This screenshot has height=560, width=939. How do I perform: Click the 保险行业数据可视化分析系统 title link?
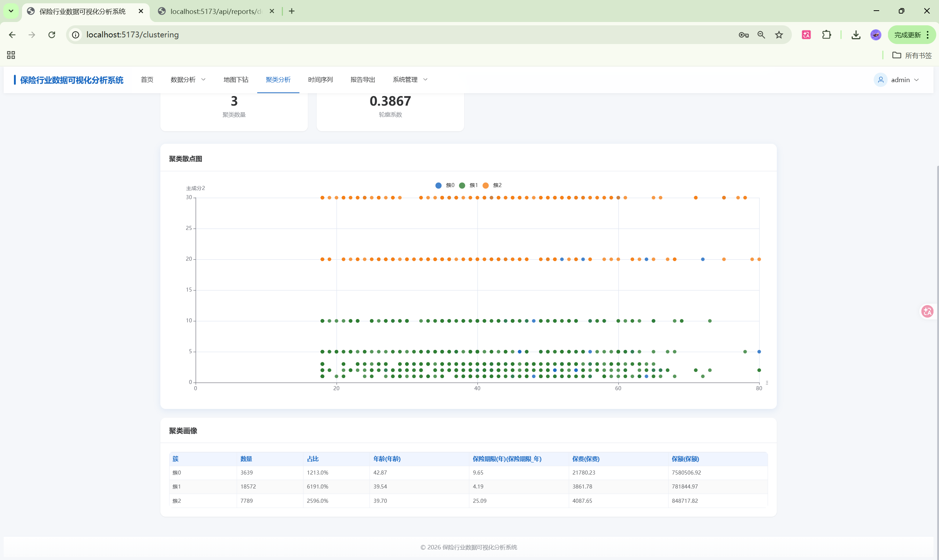pyautogui.click(x=72, y=80)
